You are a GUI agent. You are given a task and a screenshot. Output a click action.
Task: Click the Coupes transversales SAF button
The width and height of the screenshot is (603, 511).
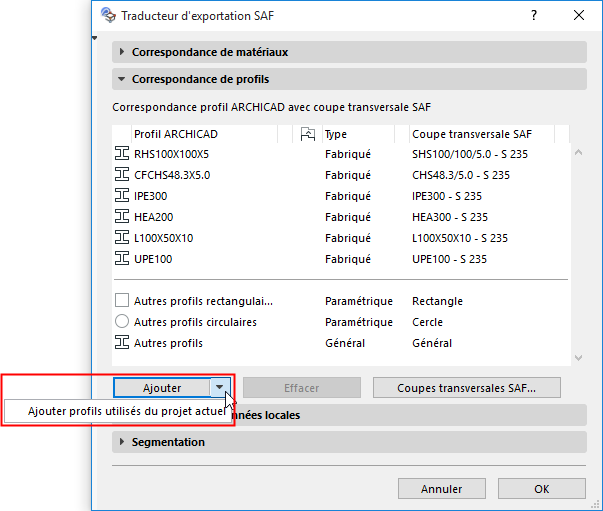pyautogui.click(x=466, y=387)
